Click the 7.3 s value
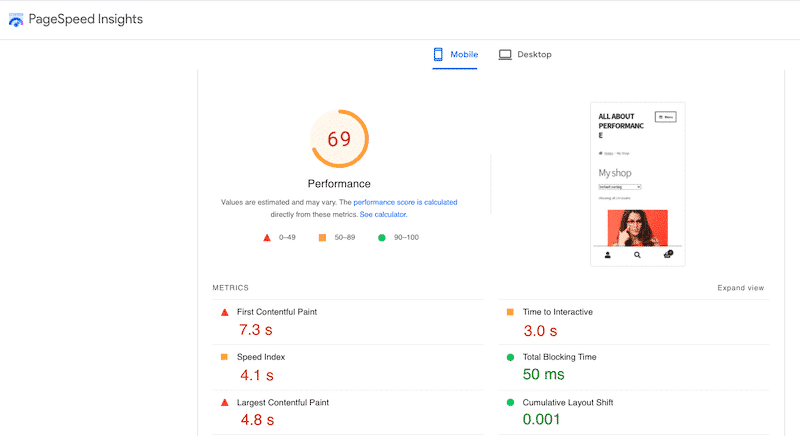 [256, 330]
